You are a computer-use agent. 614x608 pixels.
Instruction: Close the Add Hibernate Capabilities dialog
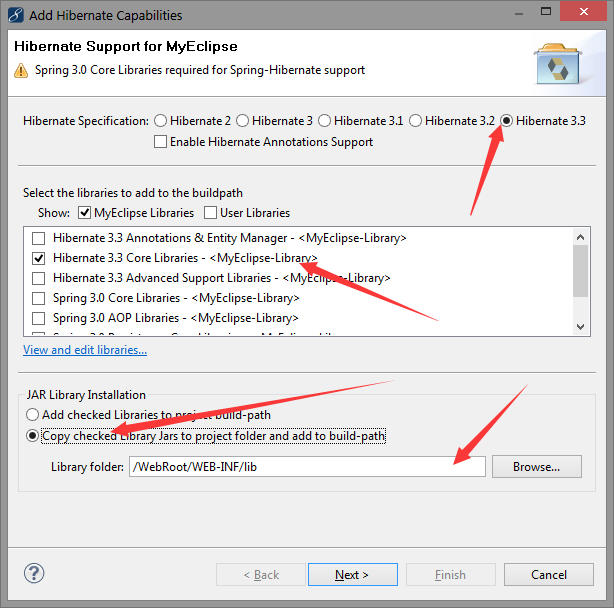point(583,11)
